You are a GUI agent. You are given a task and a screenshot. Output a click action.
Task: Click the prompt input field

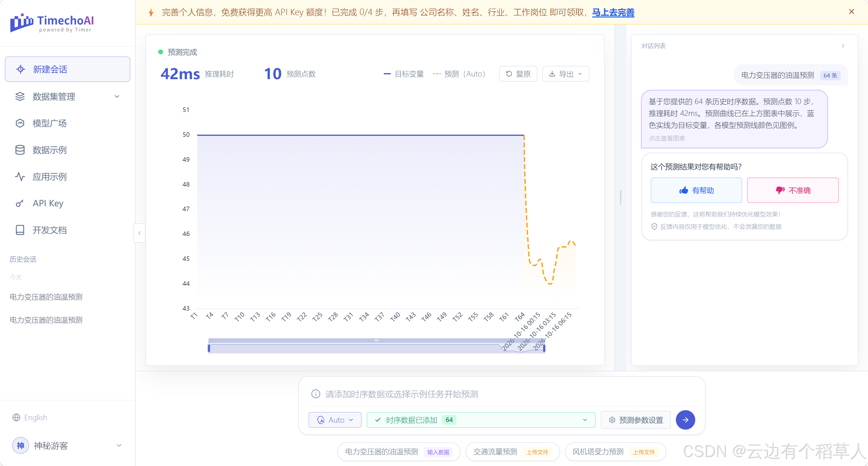[502, 394]
